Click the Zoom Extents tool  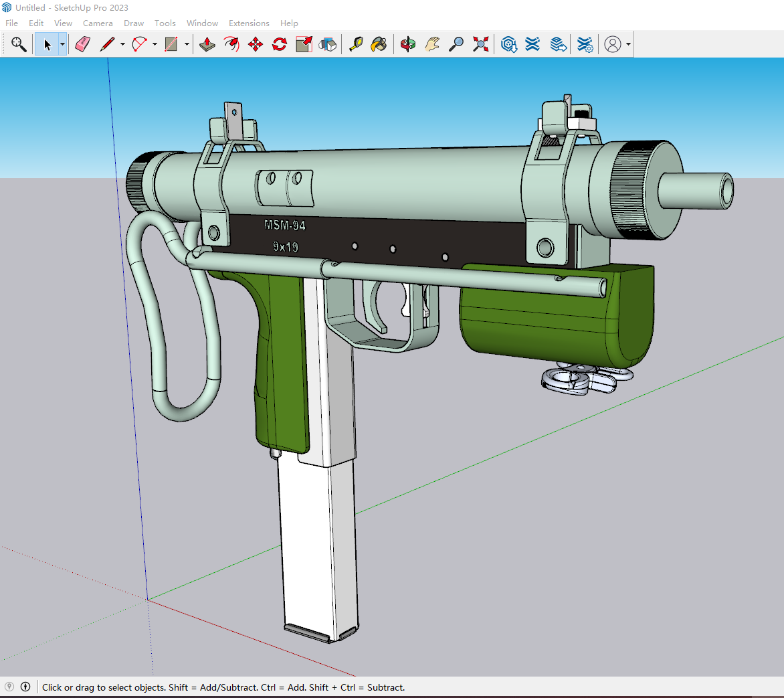pyautogui.click(x=480, y=44)
